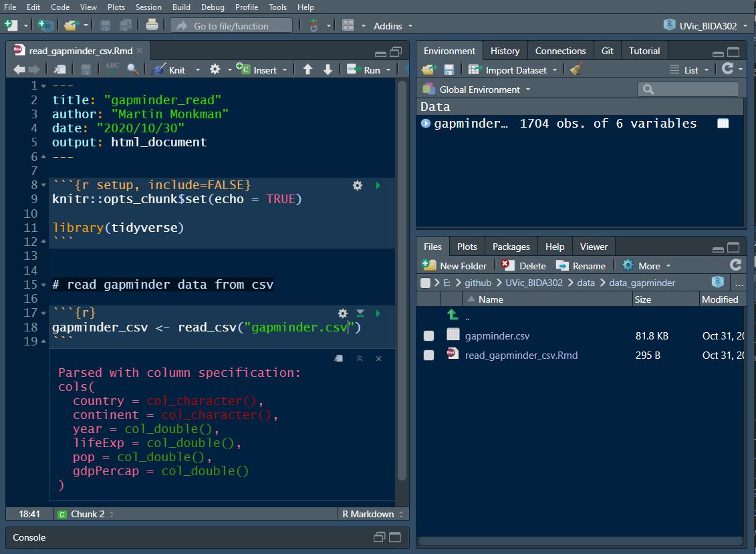Click the find/replace magnifier icon in editor
The width and height of the screenshot is (756, 554).
132,70
